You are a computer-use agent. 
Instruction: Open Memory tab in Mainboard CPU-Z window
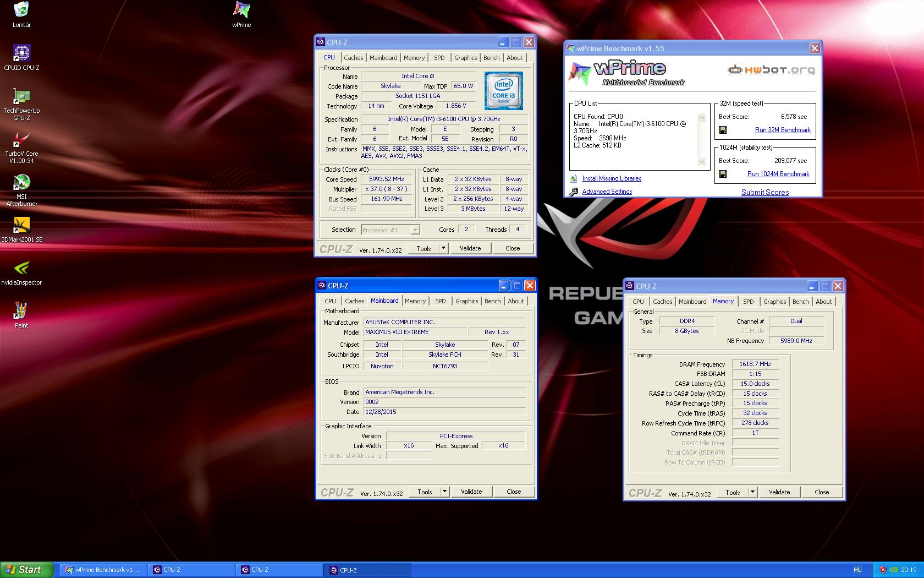pos(415,301)
